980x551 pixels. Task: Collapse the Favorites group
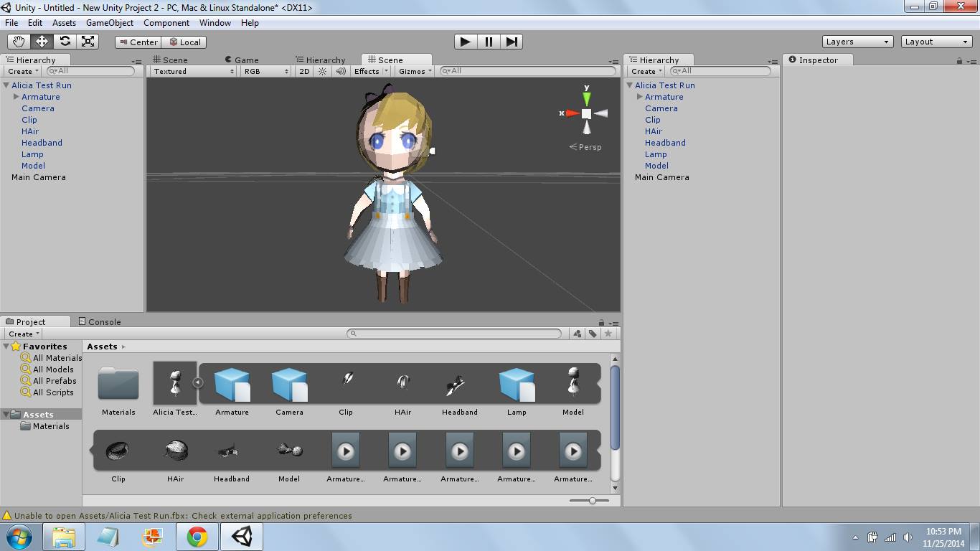click(6, 347)
